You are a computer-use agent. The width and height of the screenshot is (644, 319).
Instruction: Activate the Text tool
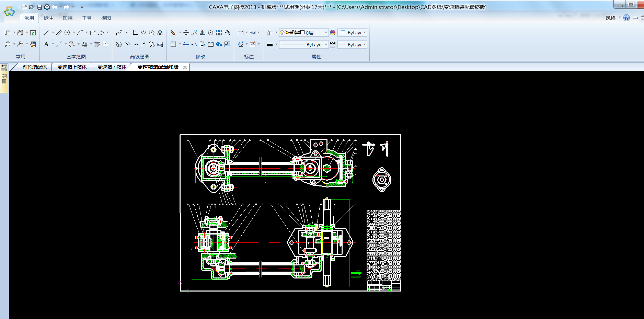click(x=46, y=44)
